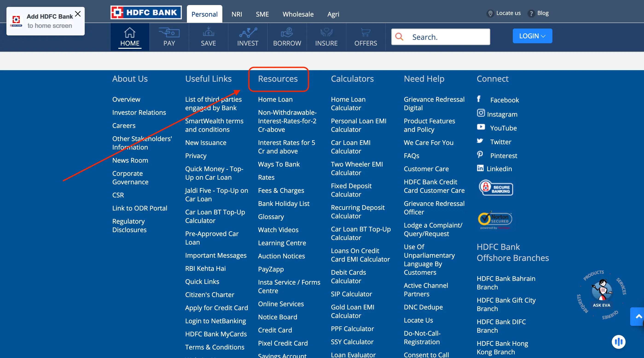Switch to the NRI tab
This screenshot has width=644, height=358.
click(237, 14)
